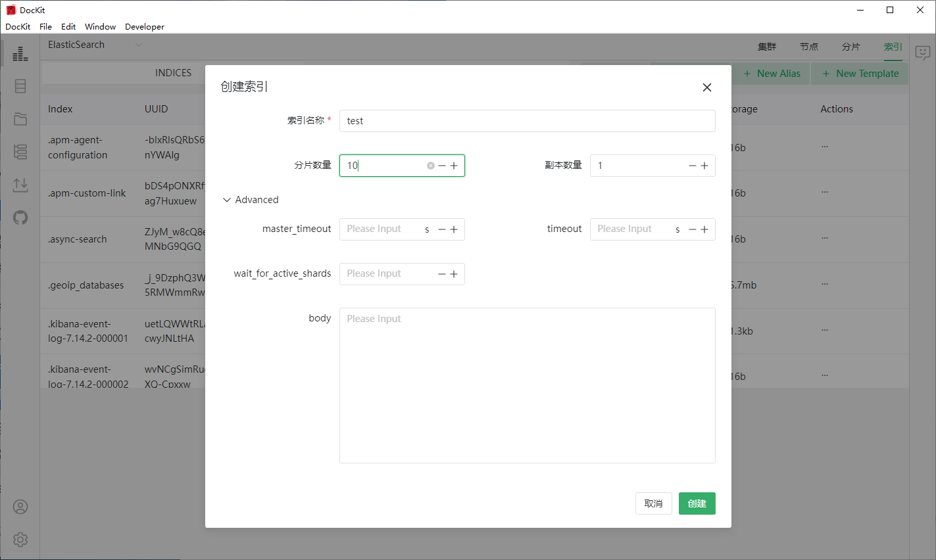This screenshot has width=936, height=560.
Task: Switch to the 分片 tab
Action: point(851,47)
